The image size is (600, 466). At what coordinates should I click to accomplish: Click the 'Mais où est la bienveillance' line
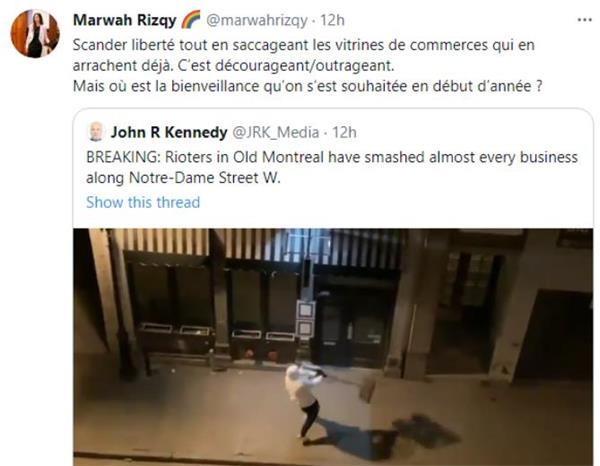click(x=307, y=86)
